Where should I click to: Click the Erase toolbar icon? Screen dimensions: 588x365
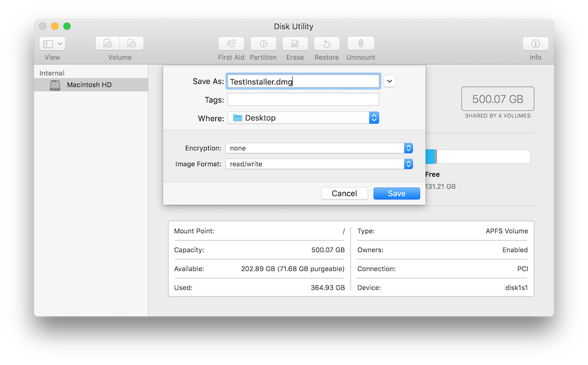click(x=295, y=44)
